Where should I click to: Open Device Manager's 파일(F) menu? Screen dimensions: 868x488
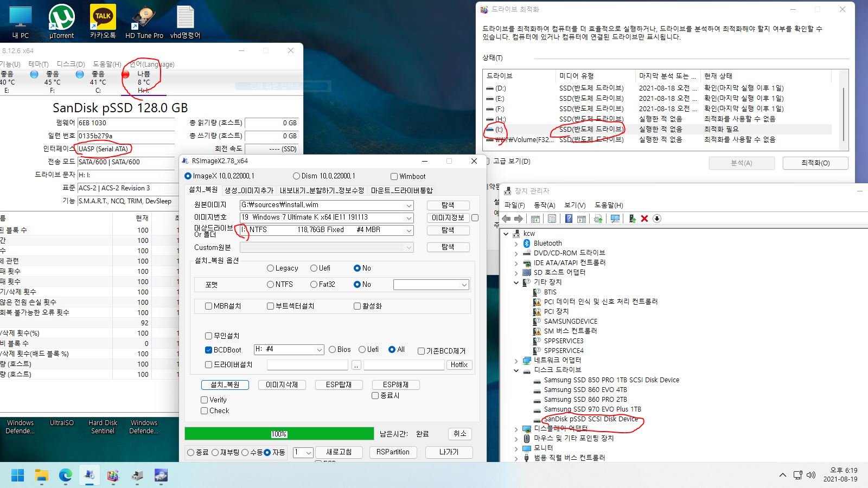pos(514,205)
